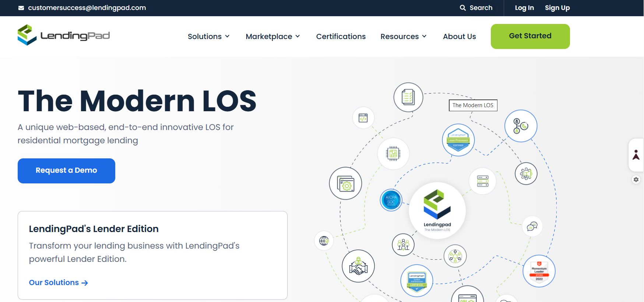
Task: Go to the Certifications page
Action: click(x=341, y=36)
